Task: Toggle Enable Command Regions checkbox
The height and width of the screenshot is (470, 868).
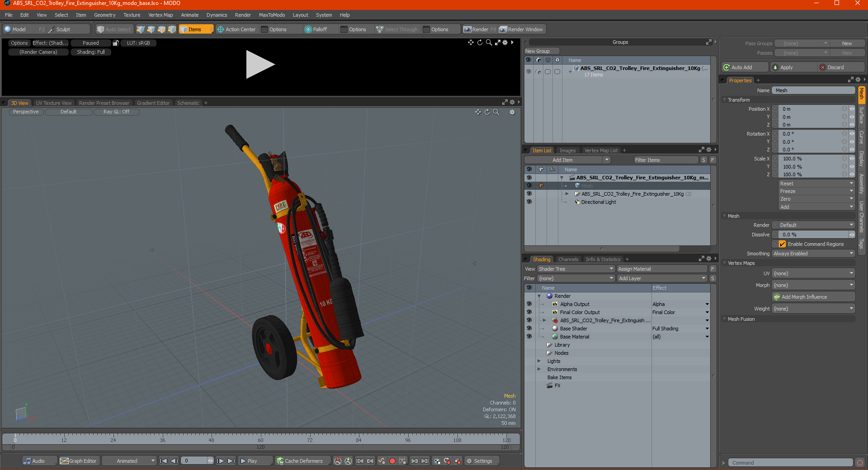Action: (782, 244)
